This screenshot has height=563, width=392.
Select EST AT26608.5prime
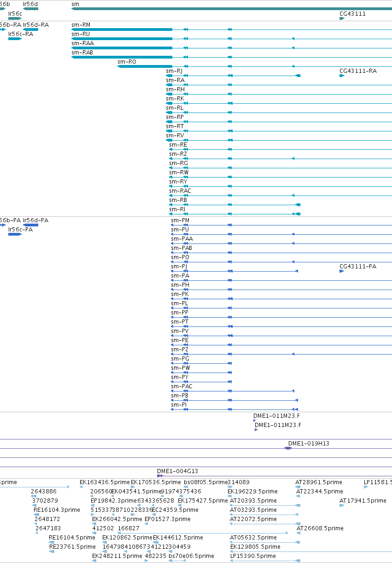(x=320, y=528)
